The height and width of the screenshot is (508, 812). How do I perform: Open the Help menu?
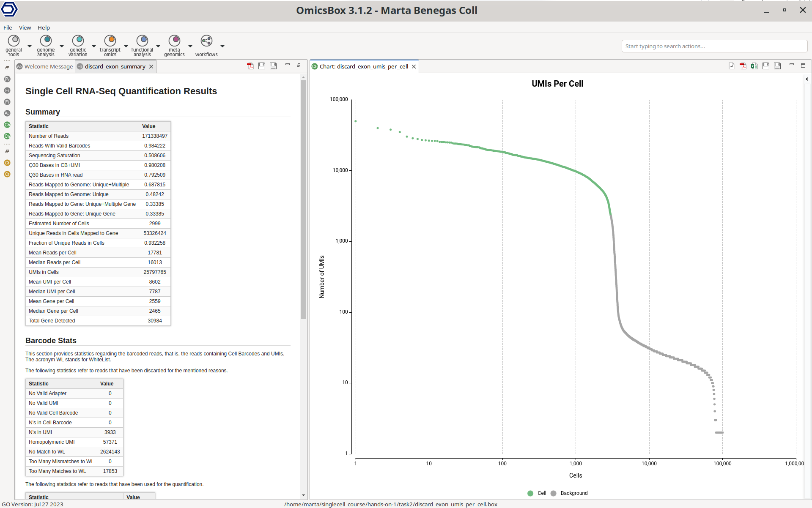pos(44,27)
